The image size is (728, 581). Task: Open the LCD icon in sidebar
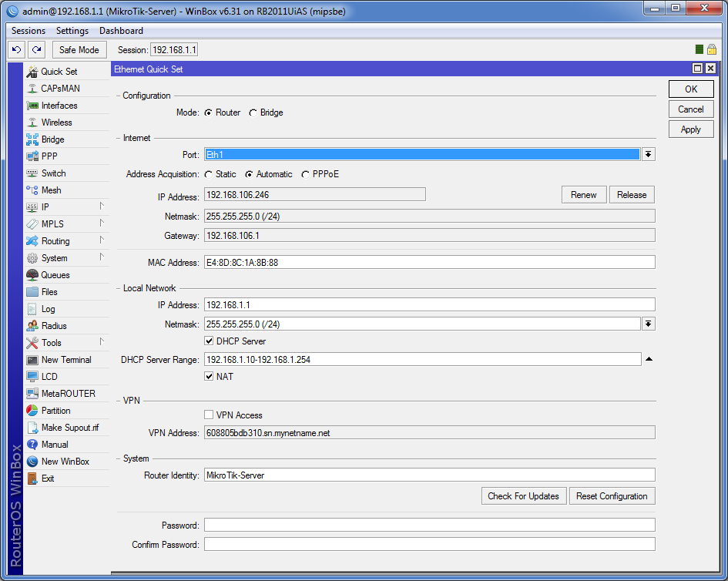[32, 377]
